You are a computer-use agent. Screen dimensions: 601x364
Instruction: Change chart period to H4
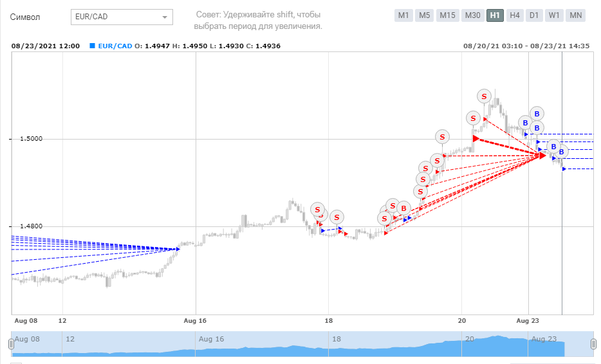(514, 15)
